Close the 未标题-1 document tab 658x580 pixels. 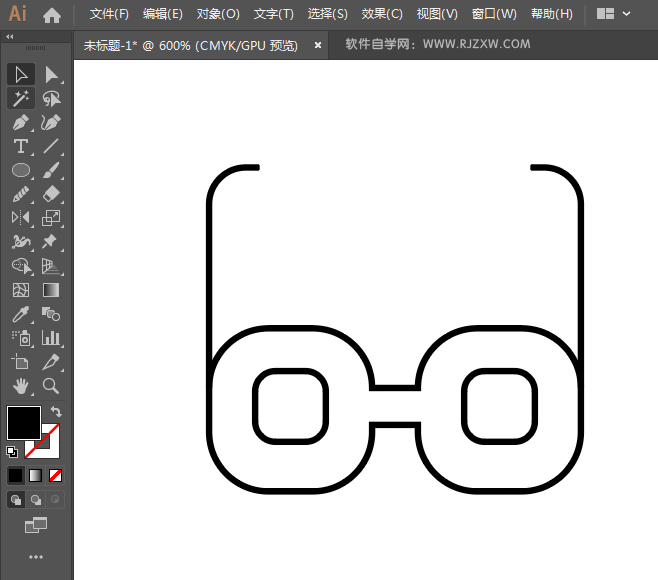318,45
